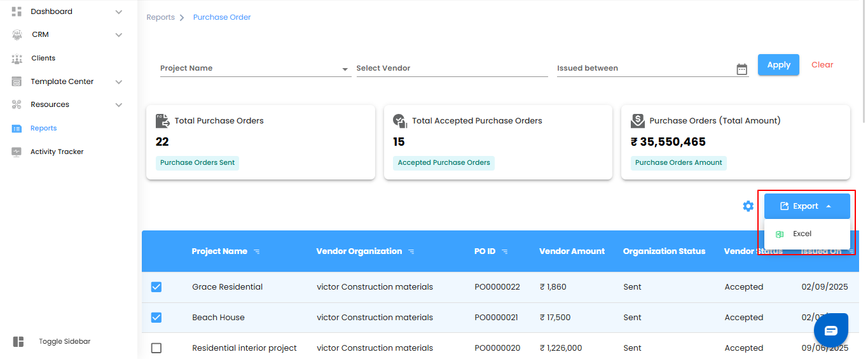868x359 pixels.
Task: Uncheck the Grace Residential row checkbox
Action: (x=156, y=287)
